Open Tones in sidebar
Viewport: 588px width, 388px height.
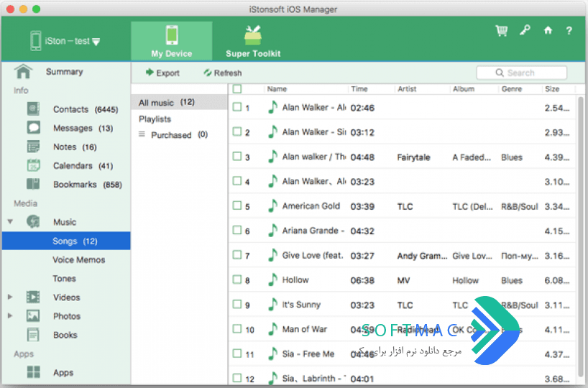[x=64, y=279]
